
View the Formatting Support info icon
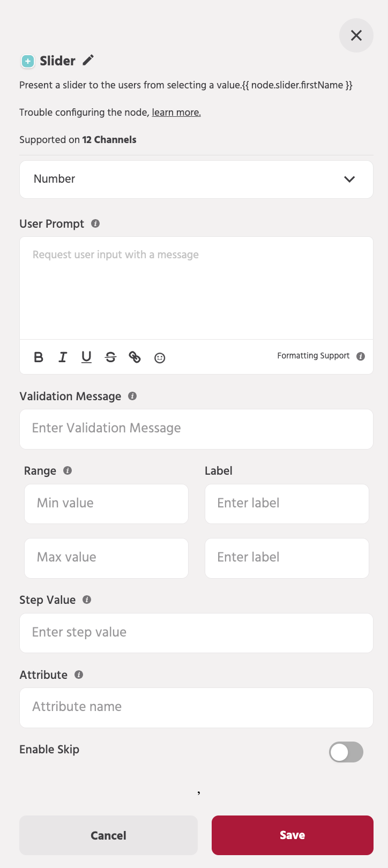361,355
